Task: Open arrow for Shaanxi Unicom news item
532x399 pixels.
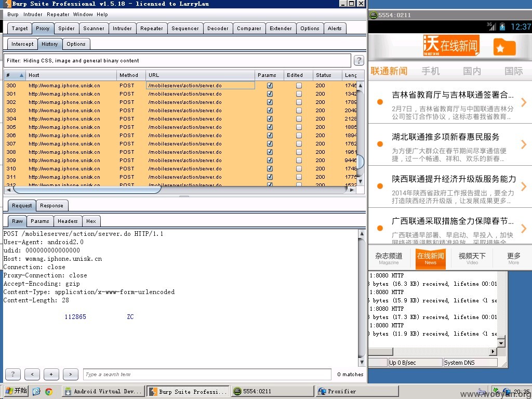Action: click(x=524, y=187)
